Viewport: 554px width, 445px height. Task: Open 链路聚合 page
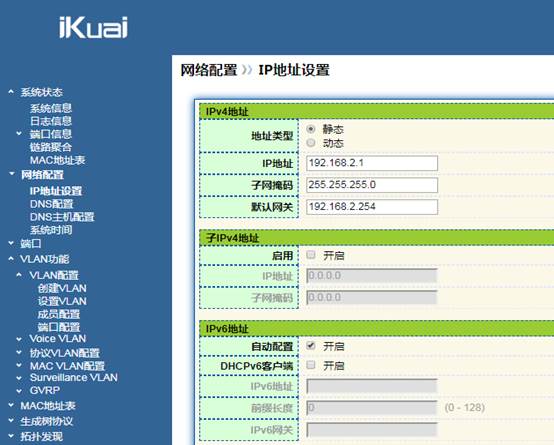(51, 147)
